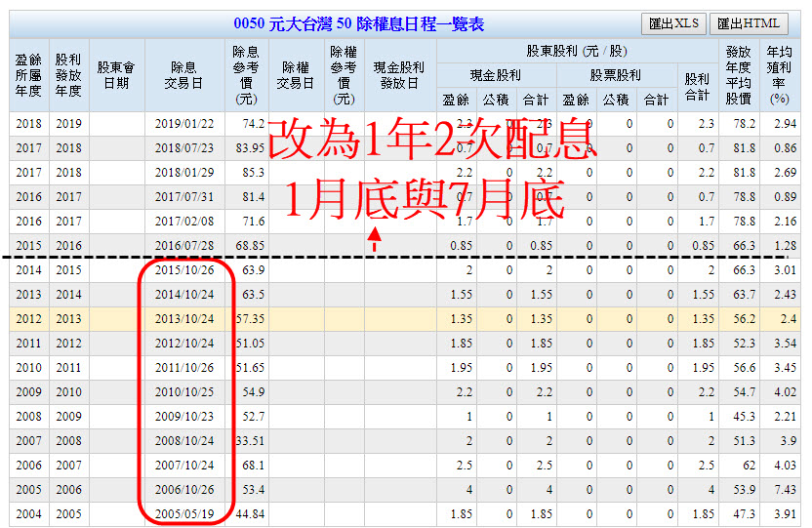Screen dimensions: 812x528
Task: Click yield value 7.43 in 2006 row
Action: pyautogui.click(x=785, y=490)
